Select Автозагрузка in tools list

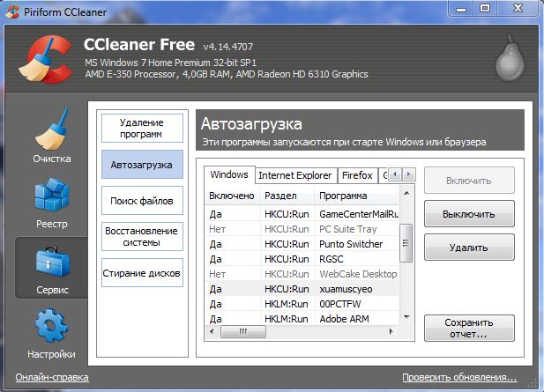coord(142,164)
